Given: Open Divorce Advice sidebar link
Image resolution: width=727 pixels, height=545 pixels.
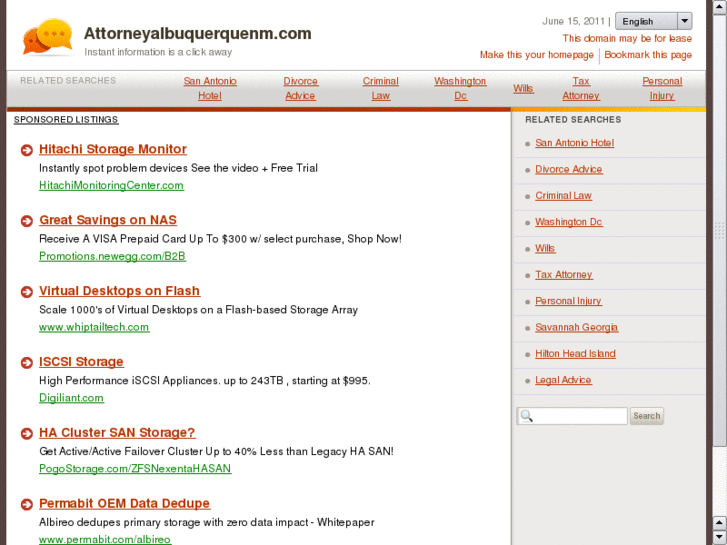Looking at the screenshot, I should click(568, 169).
